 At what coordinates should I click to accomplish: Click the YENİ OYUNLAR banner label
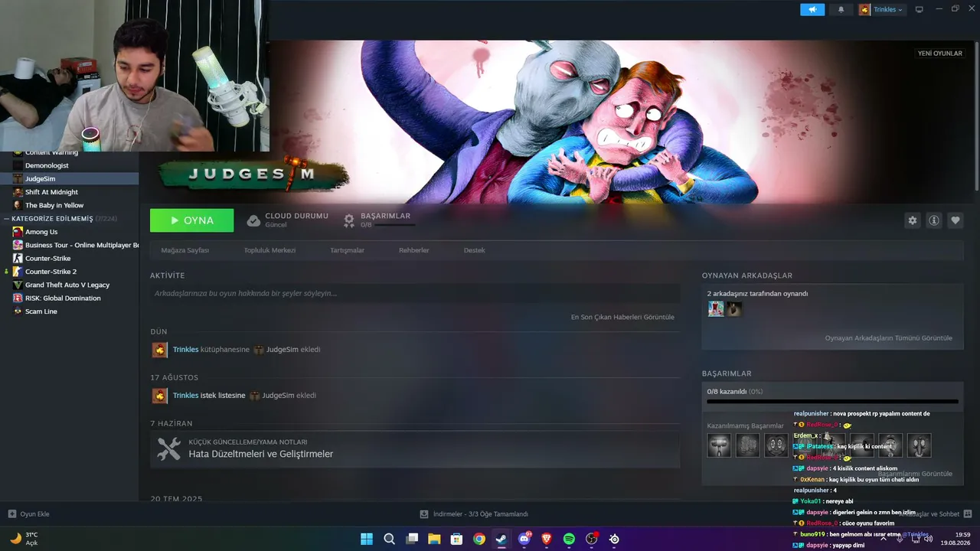[940, 54]
